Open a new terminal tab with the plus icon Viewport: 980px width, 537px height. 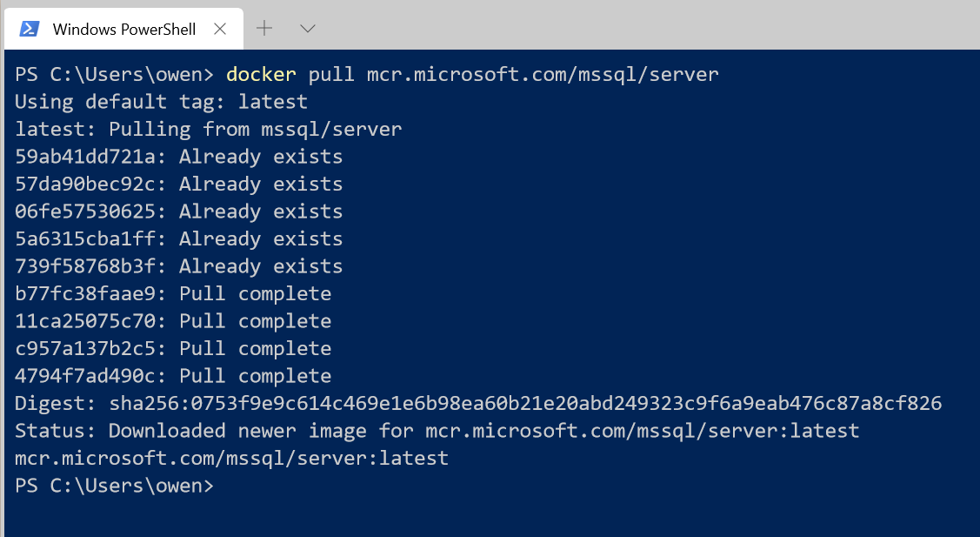coord(263,28)
